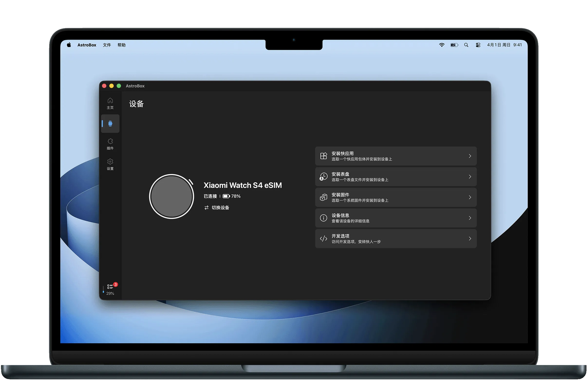Open the task queue icon with badge 3

pyautogui.click(x=110, y=286)
